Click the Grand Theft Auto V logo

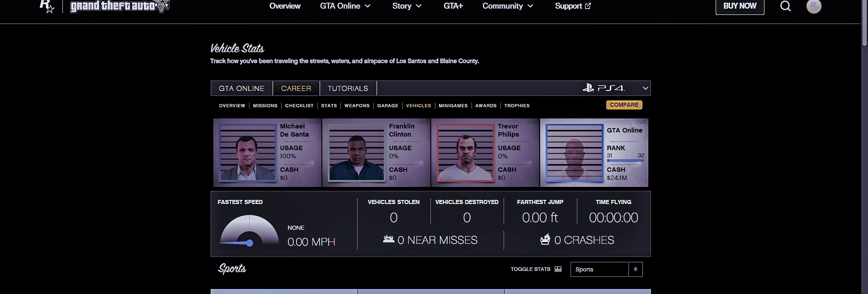120,6
